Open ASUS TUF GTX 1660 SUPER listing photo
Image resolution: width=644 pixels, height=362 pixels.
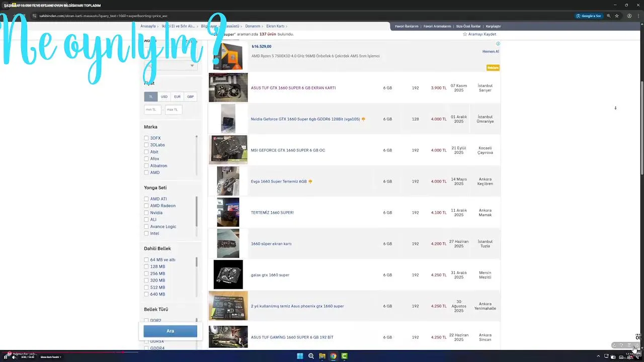228,87
